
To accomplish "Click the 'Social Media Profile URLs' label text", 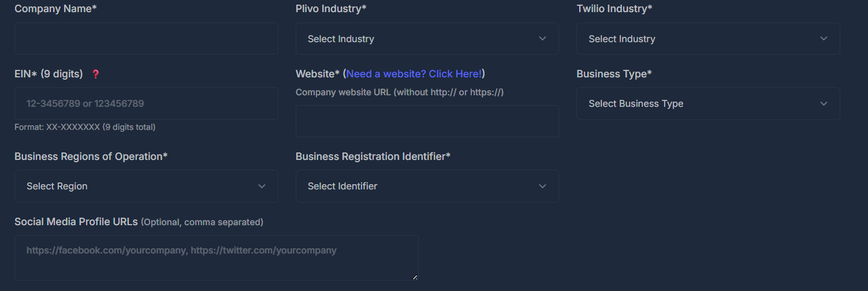I will [76, 222].
